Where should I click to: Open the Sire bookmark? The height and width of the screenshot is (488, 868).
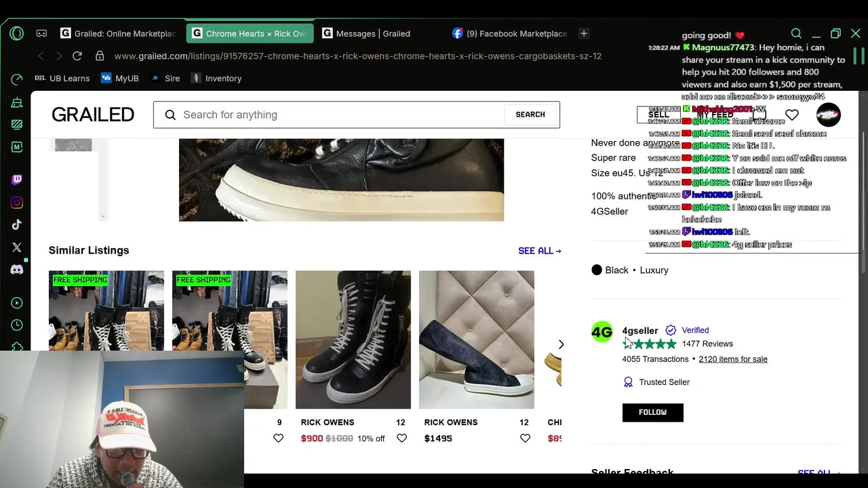165,78
